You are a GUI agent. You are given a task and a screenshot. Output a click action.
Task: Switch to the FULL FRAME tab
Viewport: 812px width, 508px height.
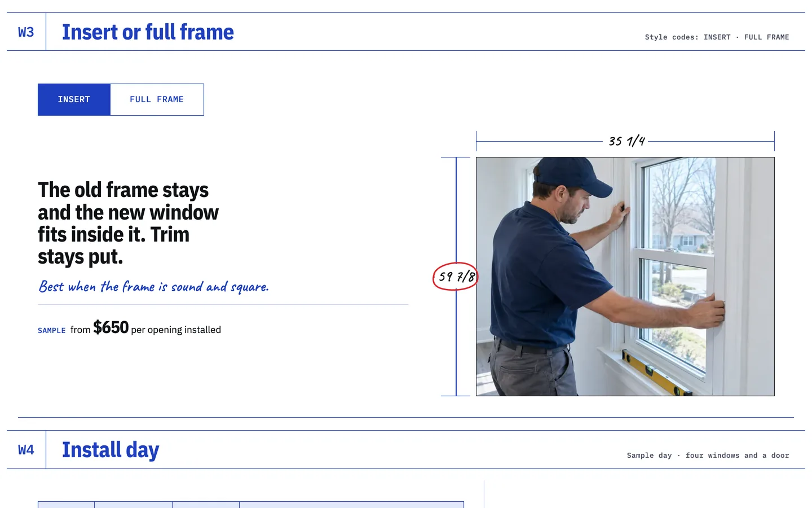click(157, 99)
